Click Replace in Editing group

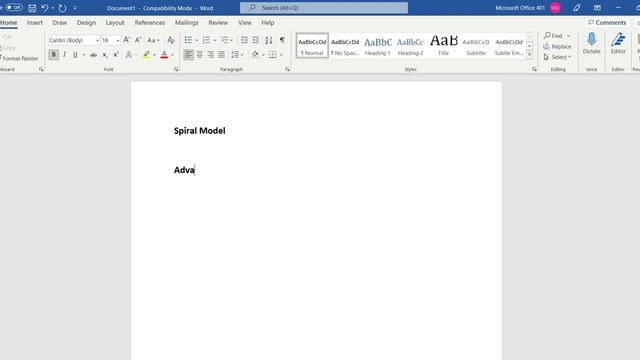(x=558, y=47)
